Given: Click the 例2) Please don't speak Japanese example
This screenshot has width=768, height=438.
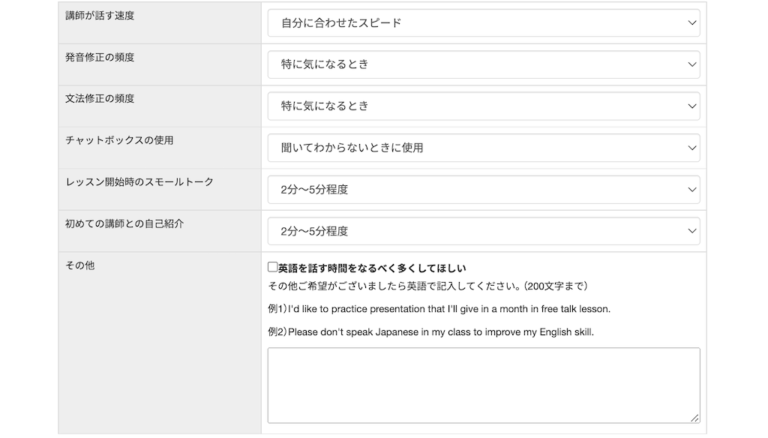Looking at the screenshot, I should pos(431,332).
